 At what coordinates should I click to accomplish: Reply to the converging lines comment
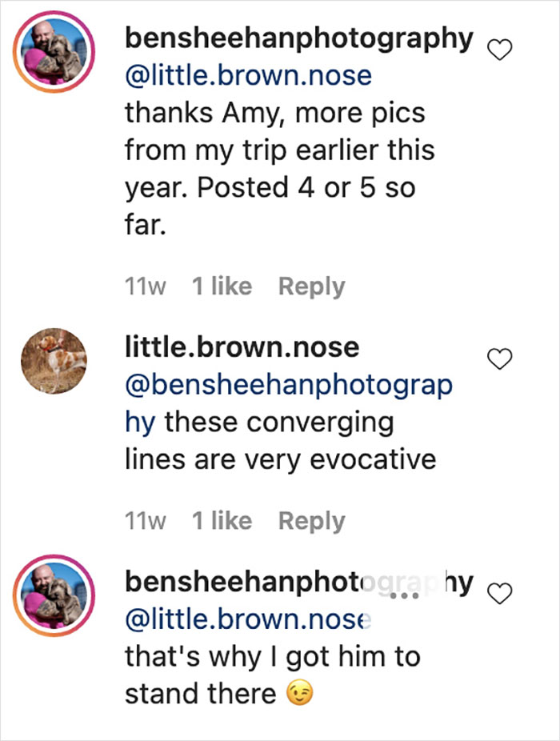tap(310, 520)
